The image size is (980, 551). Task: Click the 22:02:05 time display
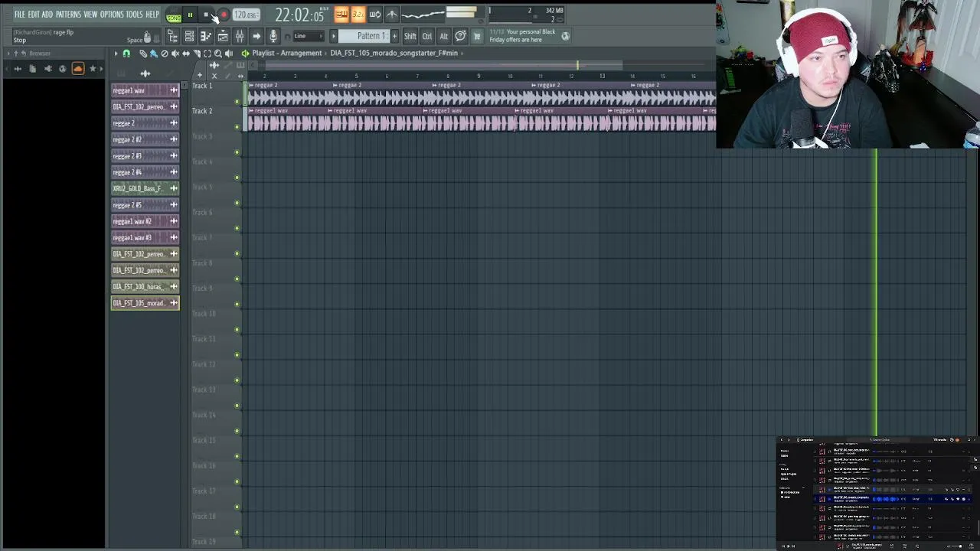tap(299, 15)
